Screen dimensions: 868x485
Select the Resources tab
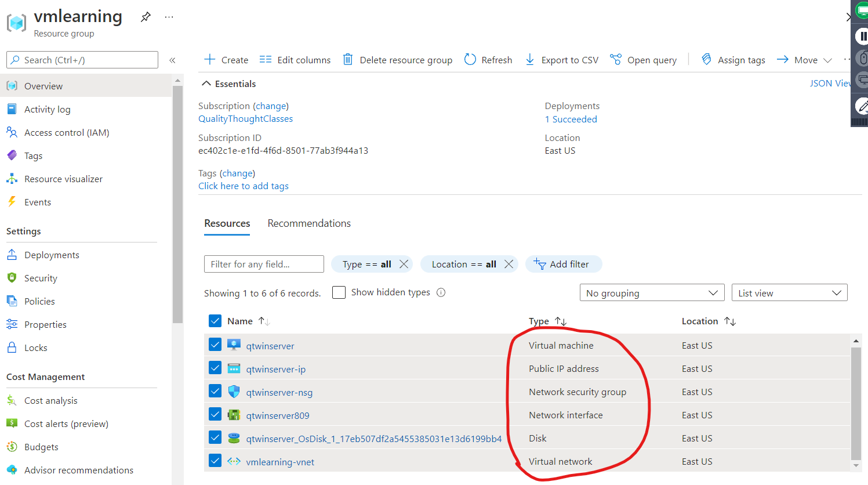[x=227, y=223]
